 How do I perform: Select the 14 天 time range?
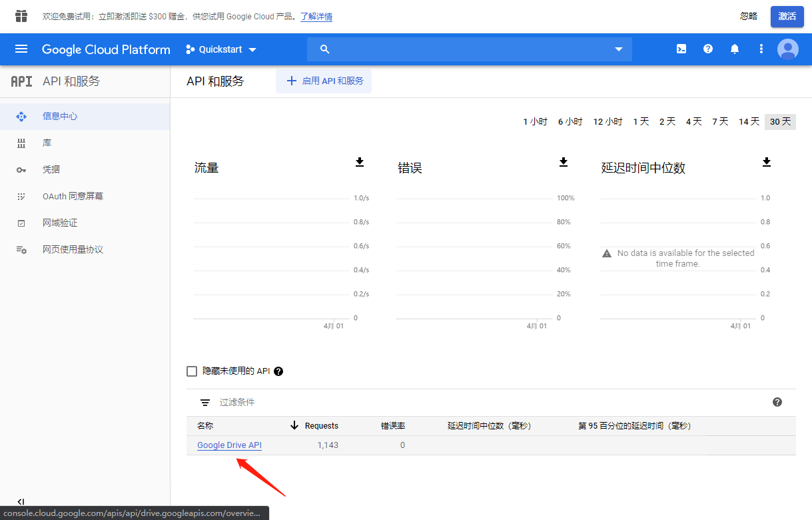pos(749,121)
